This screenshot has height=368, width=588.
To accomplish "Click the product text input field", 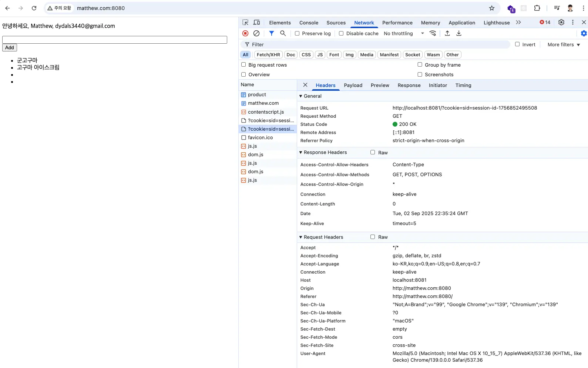I will click(115, 40).
